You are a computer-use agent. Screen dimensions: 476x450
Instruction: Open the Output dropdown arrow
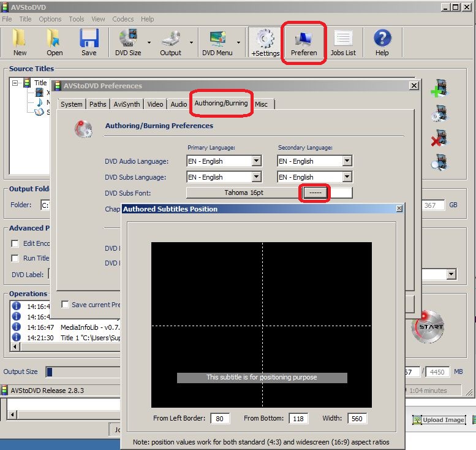click(x=191, y=42)
